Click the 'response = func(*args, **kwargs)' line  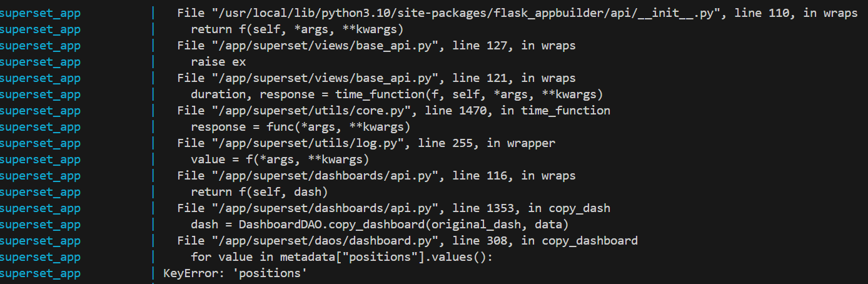pyautogui.click(x=300, y=127)
